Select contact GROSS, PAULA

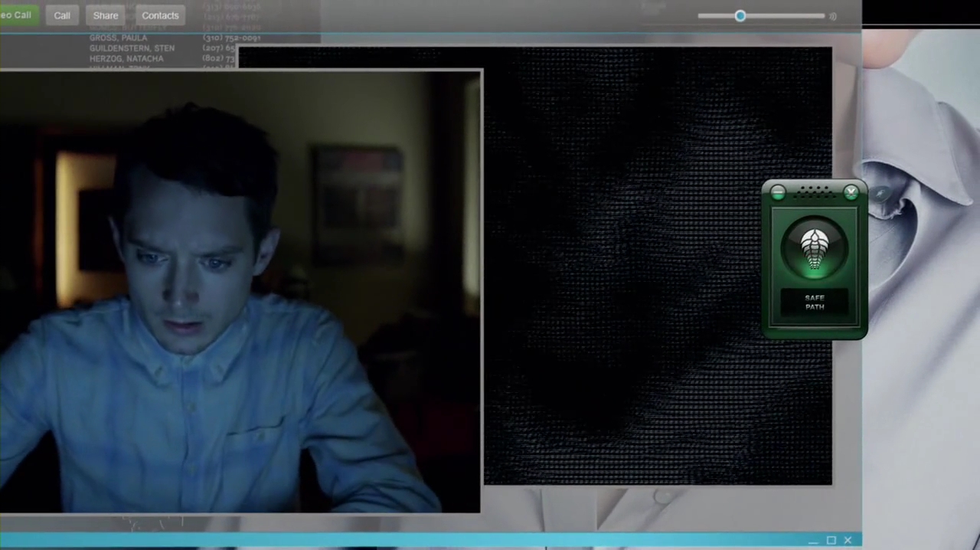click(x=118, y=38)
